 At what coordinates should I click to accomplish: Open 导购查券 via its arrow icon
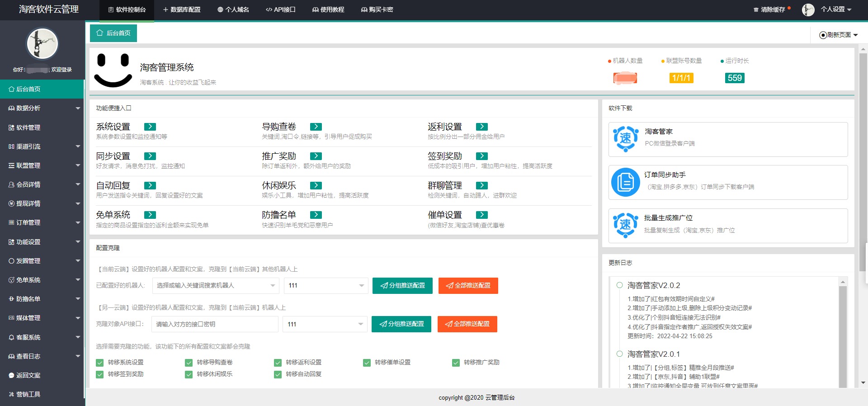tap(316, 127)
